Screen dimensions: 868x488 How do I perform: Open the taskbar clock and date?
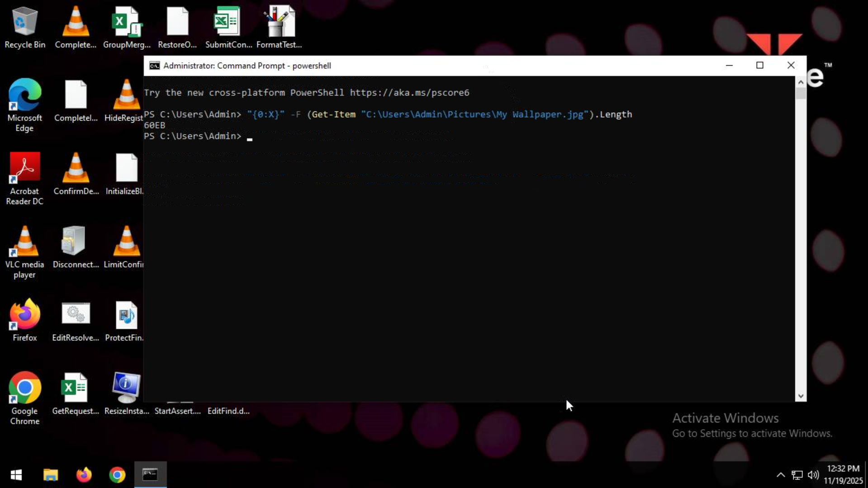(x=843, y=474)
